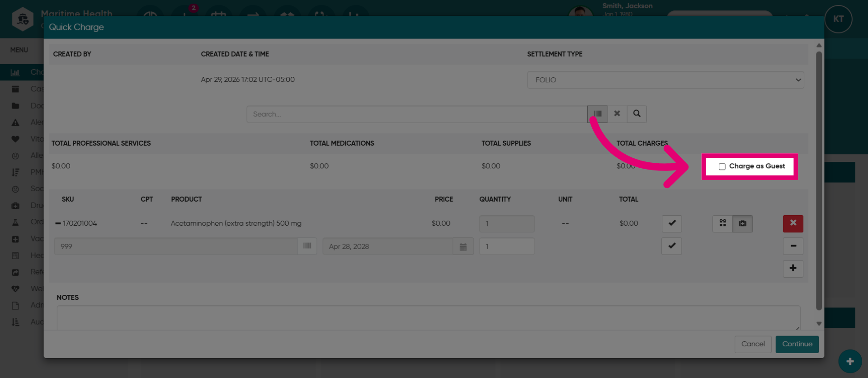Viewport: 868px width, 378px height.
Task: Click the dialog scrollbar down arrow
Action: click(x=819, y=324)
